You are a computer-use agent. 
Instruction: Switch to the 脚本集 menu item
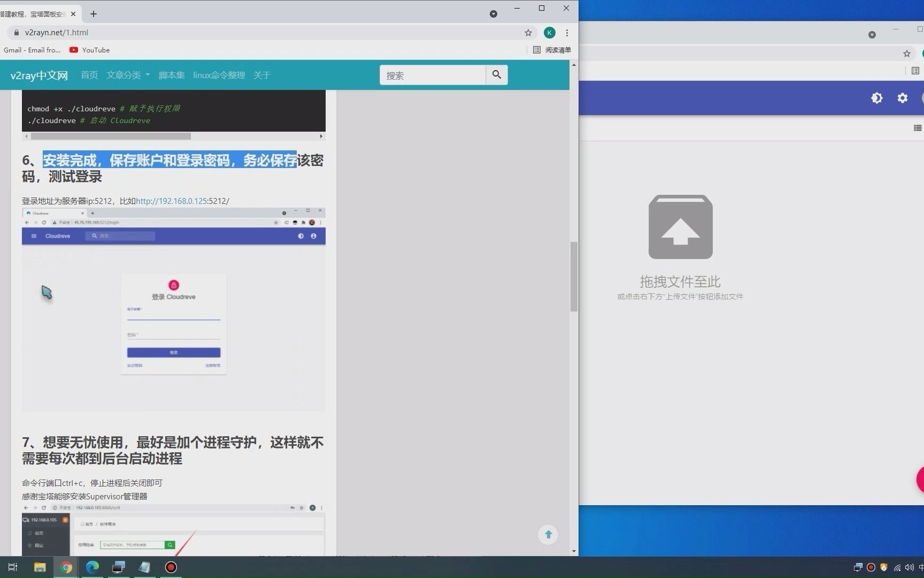coord(171,75)
